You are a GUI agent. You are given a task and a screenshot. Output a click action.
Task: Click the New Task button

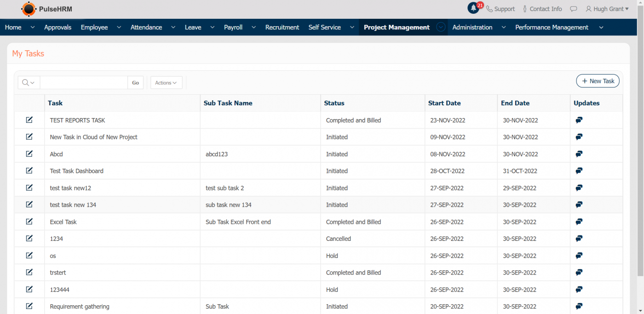[598, 81]
